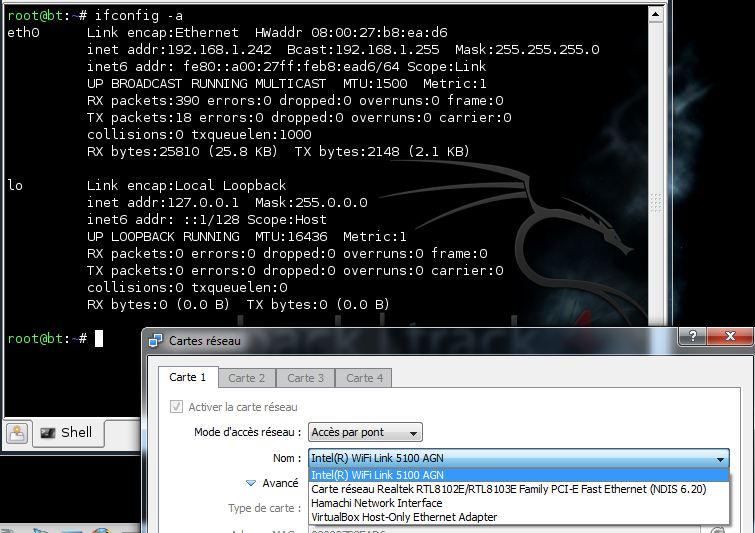This screenshot has width=755, height=533.
Task: Open the Mode d'accès réseau dropdown
Action: (365, 432)
